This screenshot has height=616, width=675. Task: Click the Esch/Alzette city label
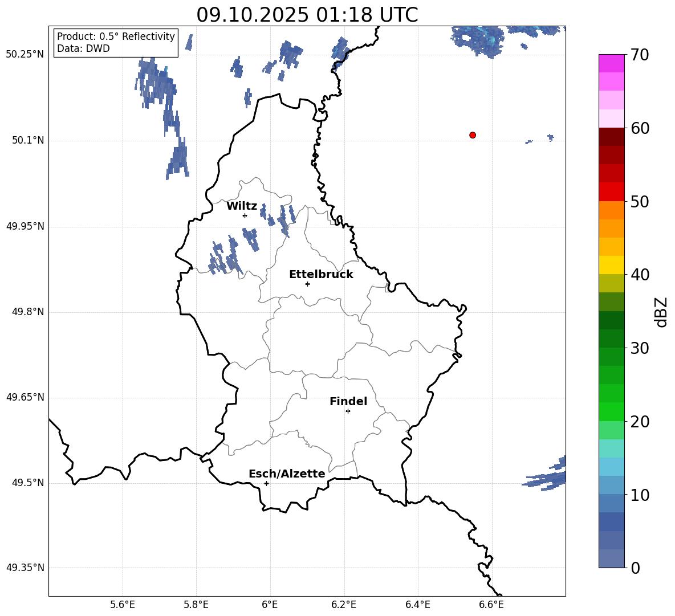pyautogui.click(x=287, y=474)
